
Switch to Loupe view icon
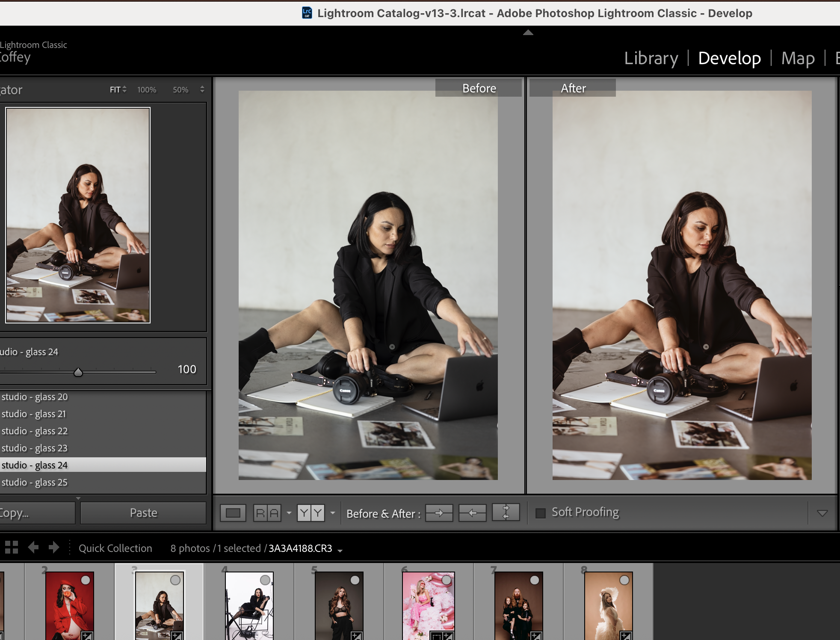(x=233, y=513)
